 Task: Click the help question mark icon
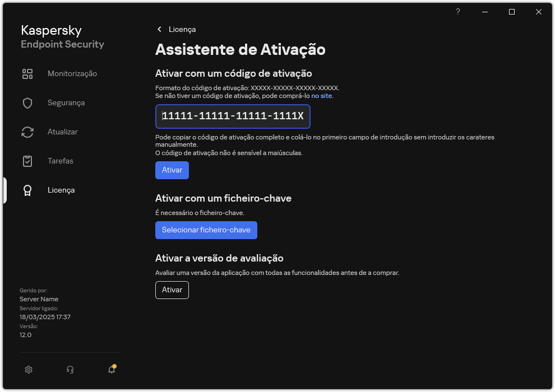(x=457, y=12)
